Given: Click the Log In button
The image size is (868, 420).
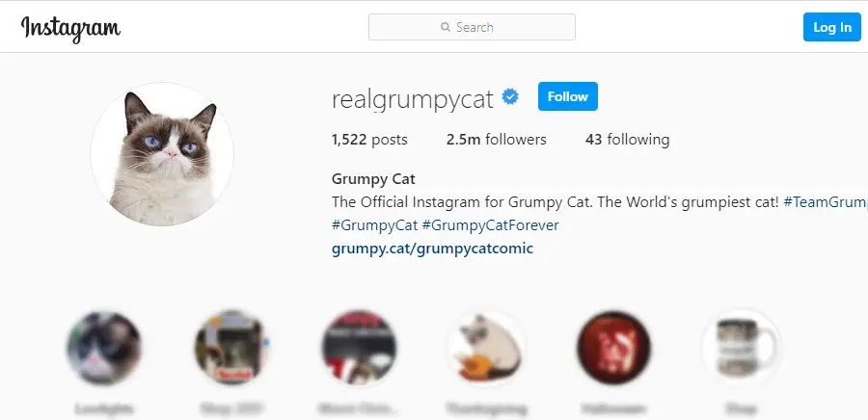Looking at the screenshot, I should (832, 27).
